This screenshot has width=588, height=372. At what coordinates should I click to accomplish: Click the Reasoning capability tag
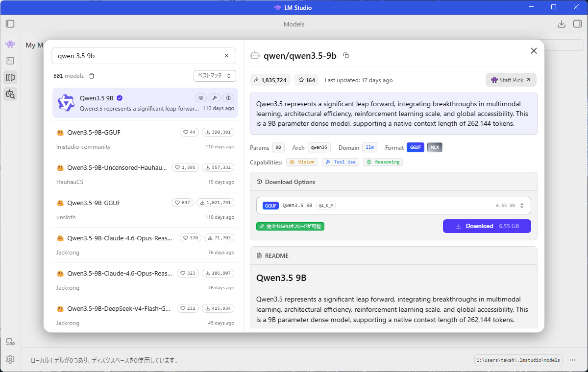click(383, 162)
